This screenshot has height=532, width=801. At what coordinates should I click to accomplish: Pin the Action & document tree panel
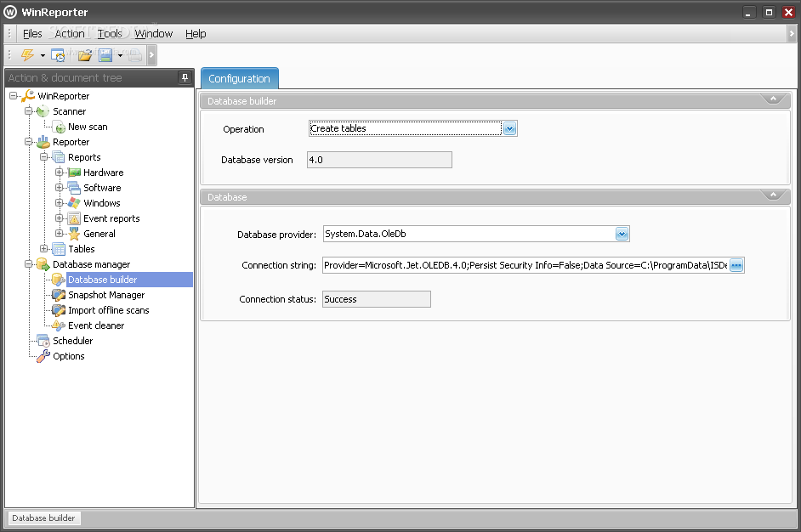click(185, 77)
